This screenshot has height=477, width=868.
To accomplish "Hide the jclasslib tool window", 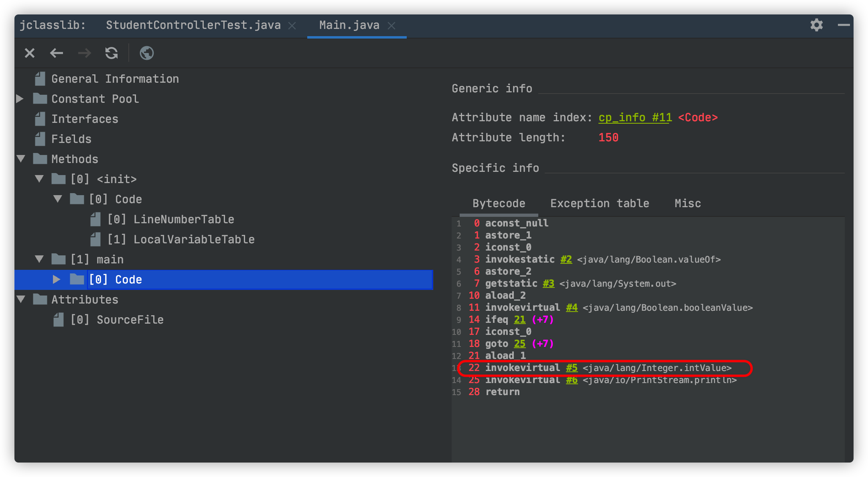I will pos(844,25).
